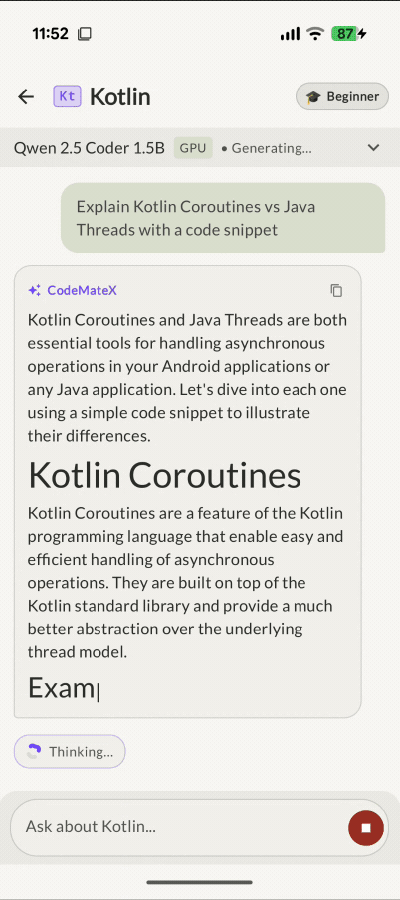The height and width of the screenshot is (900, 400).
Task: Open the Qwen 2.5 Coder 1.5B model selector
Action: [x=89, y=148]
